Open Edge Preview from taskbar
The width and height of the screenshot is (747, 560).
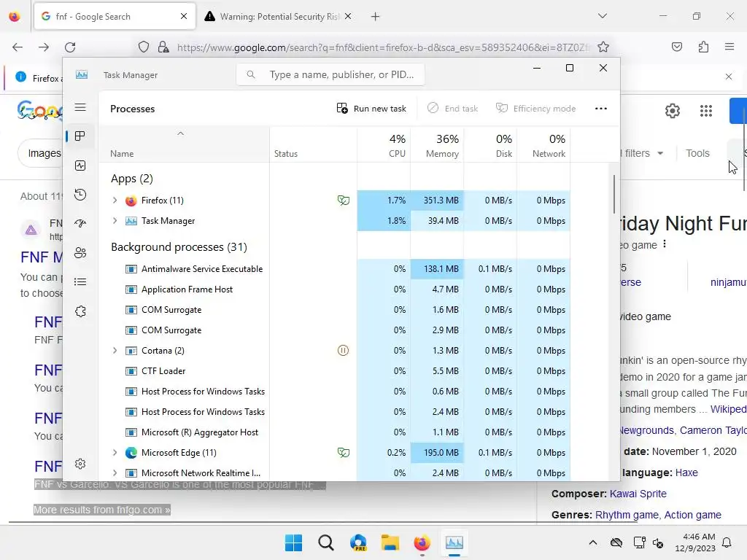pos(358,542)
